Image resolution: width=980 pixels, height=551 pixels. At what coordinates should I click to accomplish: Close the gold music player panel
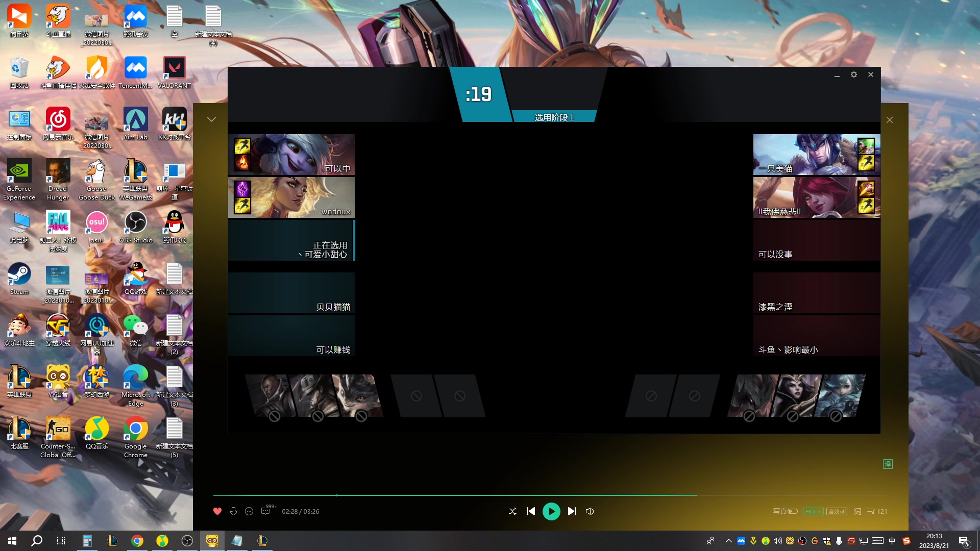point(890,120)
